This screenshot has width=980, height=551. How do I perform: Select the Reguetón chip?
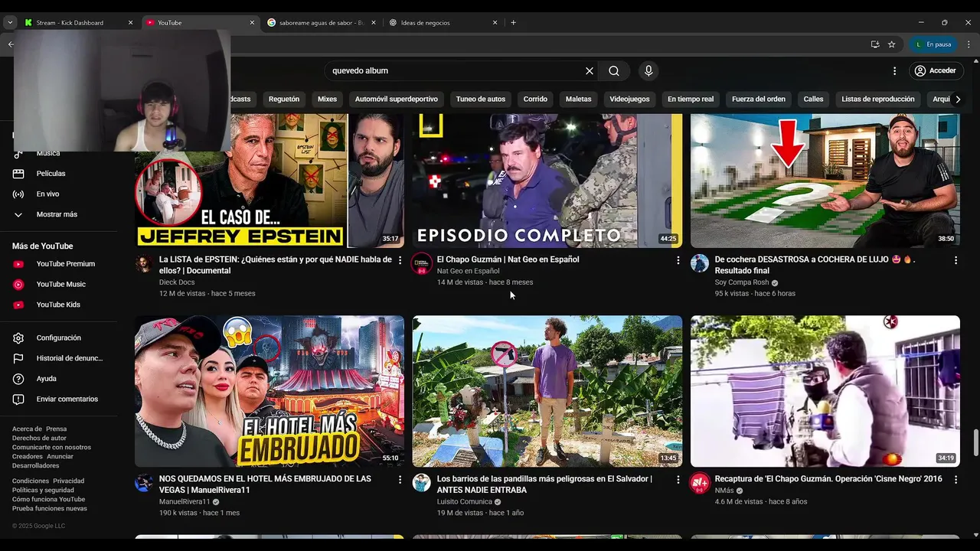[284, 99]
